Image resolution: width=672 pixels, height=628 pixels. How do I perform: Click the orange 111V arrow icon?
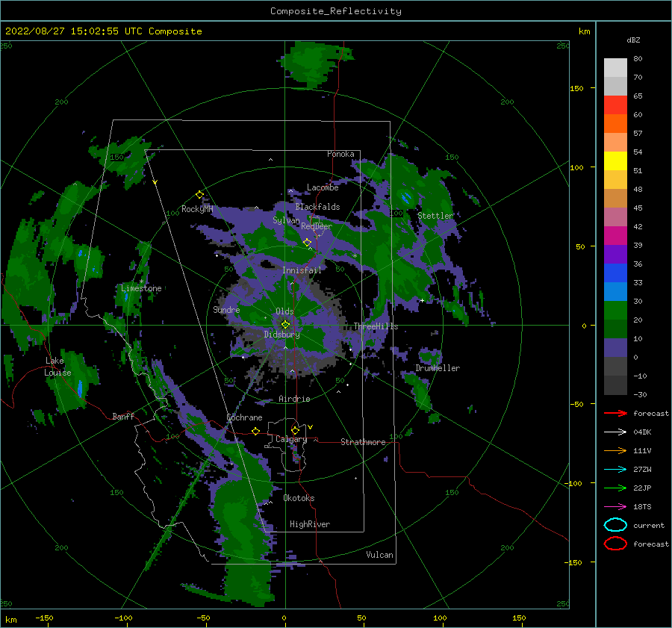(615, 450)
